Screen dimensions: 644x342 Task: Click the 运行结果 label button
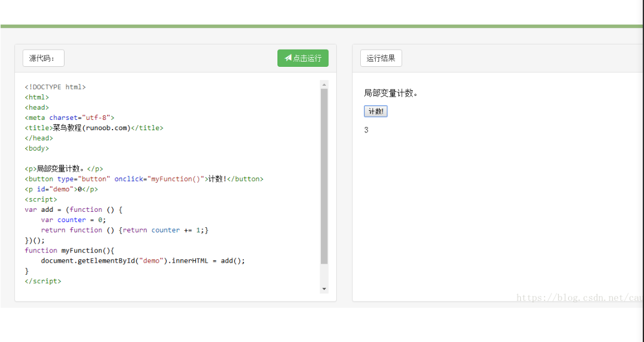pos(381,58)
